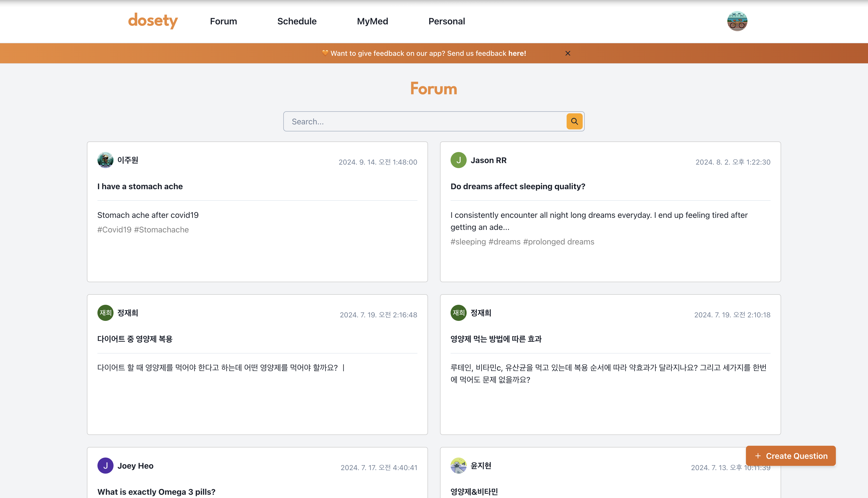
Task: Click the timestamp 2024. 7. 19. 오전 2:10:18
Action: click(732, 315)
